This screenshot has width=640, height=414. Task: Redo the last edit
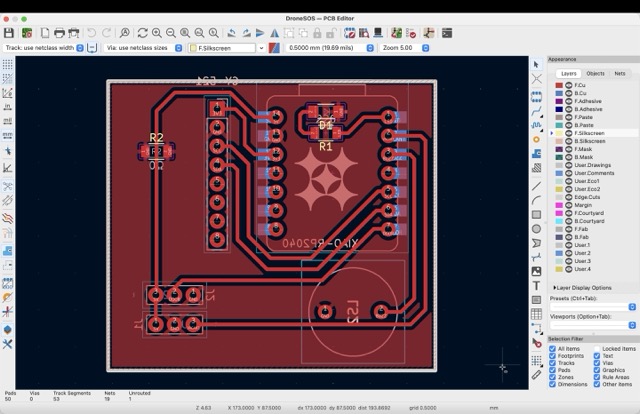point(107,33)
